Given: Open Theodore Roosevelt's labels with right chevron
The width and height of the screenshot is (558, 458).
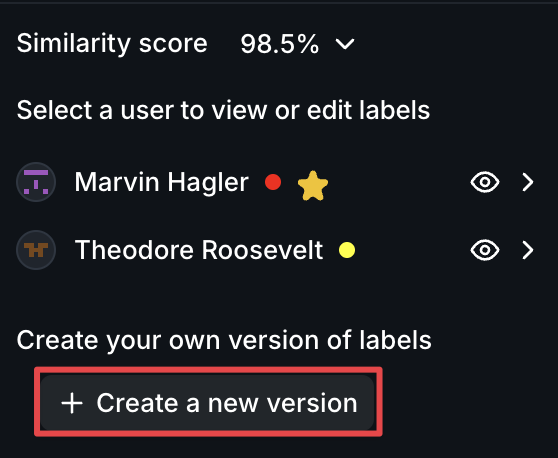Looking at the screenshot, I should tap(528, 250).
